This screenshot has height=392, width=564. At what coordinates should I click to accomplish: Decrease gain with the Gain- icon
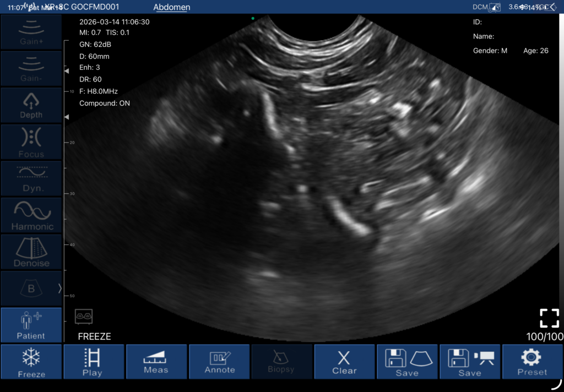tap(31, 68)
